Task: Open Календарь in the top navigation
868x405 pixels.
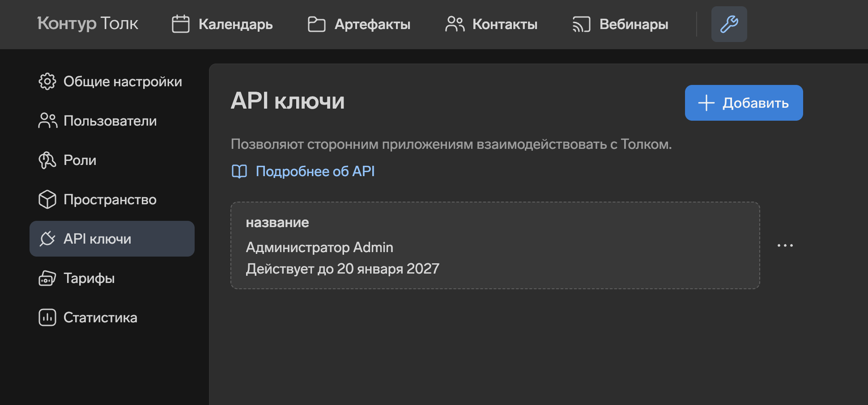Action: coord(222,24)
